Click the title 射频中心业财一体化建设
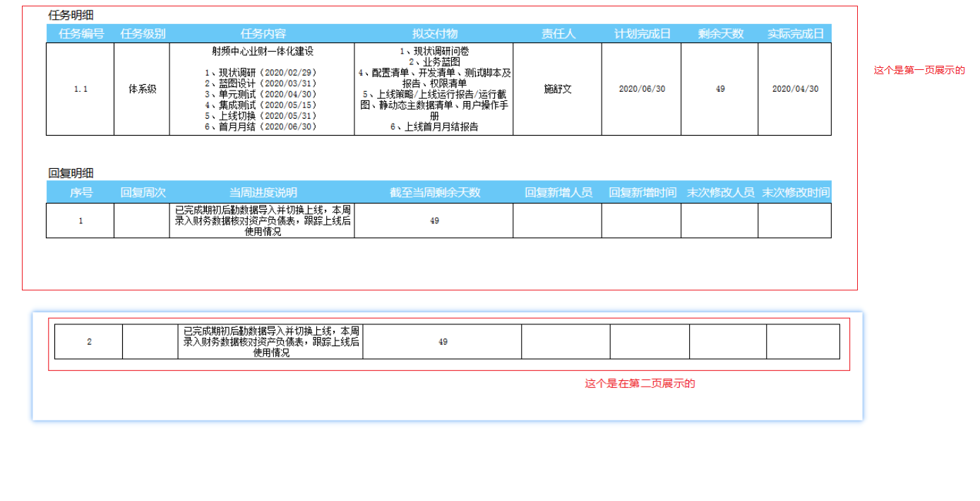980x501 pixels. point(262,52)
